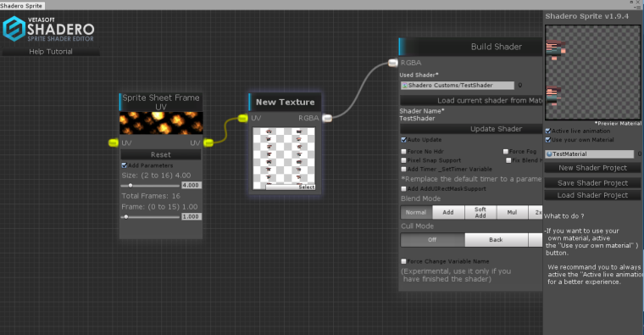This screenshot has width=644, height=335.
Task: Enable Add Timer _SetTimer Variable
Action: tap(403, 169)
